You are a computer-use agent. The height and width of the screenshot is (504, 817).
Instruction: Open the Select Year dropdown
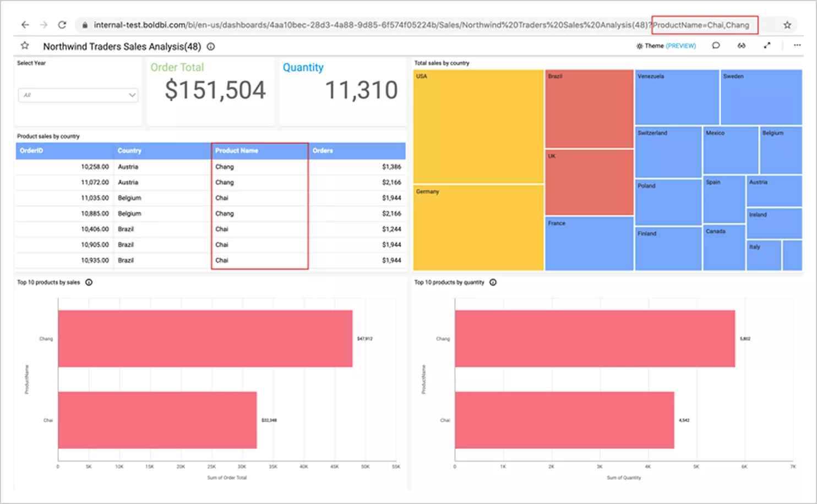tap(78, 95)
